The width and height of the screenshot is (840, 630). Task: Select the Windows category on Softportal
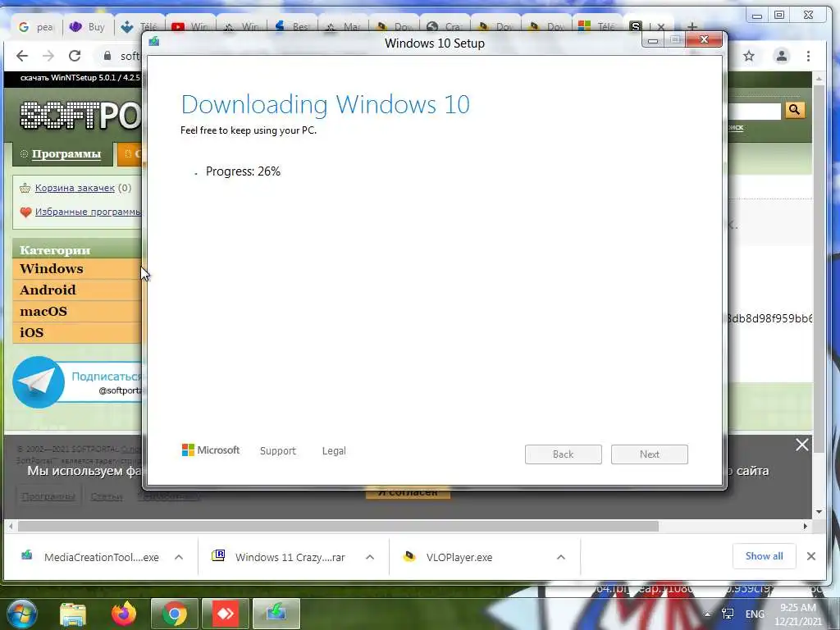pos(76,269)
